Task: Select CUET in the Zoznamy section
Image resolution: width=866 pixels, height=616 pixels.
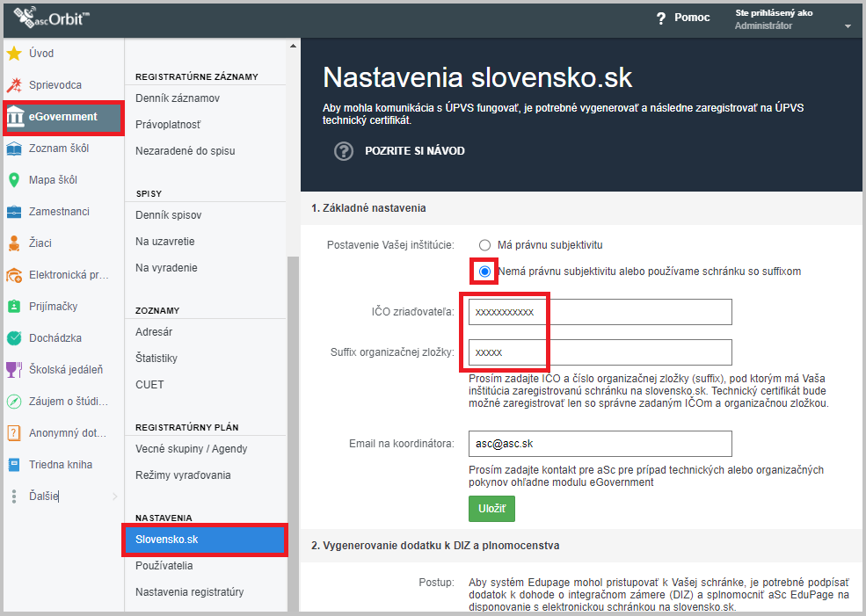Action: [x=149, y=385]
